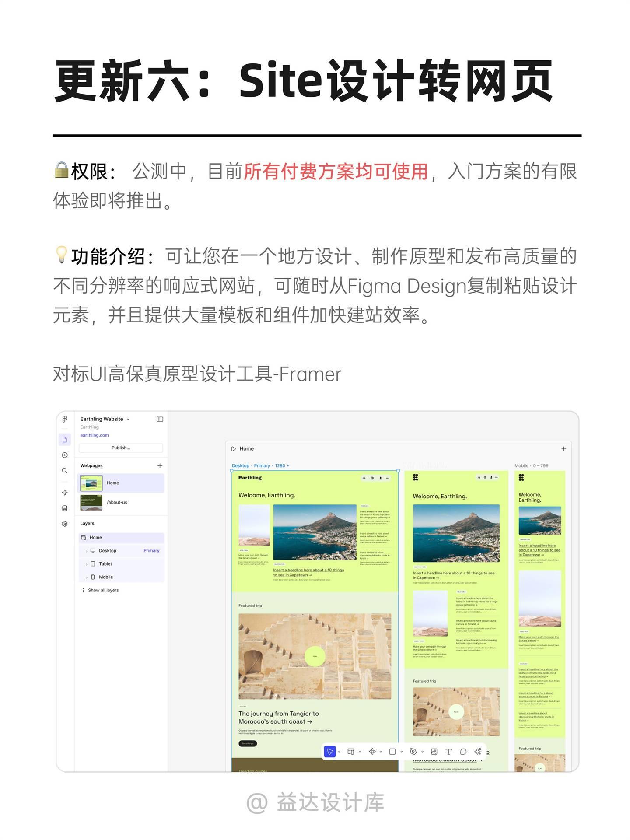The width and height of the screenshot is (630, 840).
Task: Open the CMS database icon in sidebar
Action: (65, 508)
